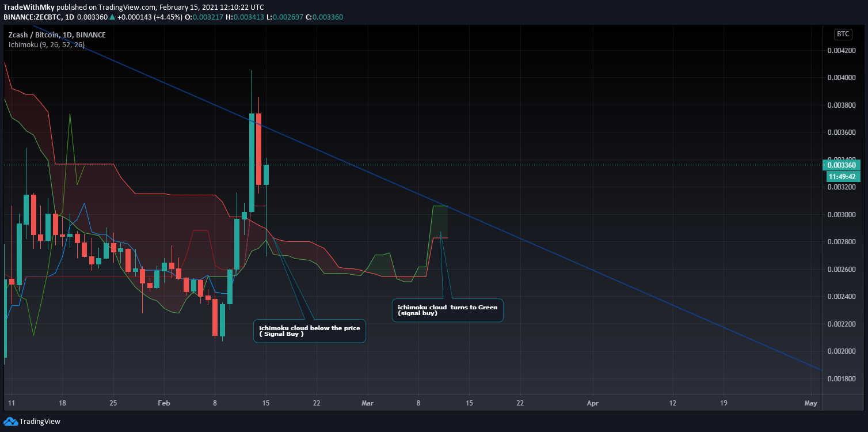Click the 'Apr' label on the time axis
Screen dimensions: 868x432
point(593,403)
